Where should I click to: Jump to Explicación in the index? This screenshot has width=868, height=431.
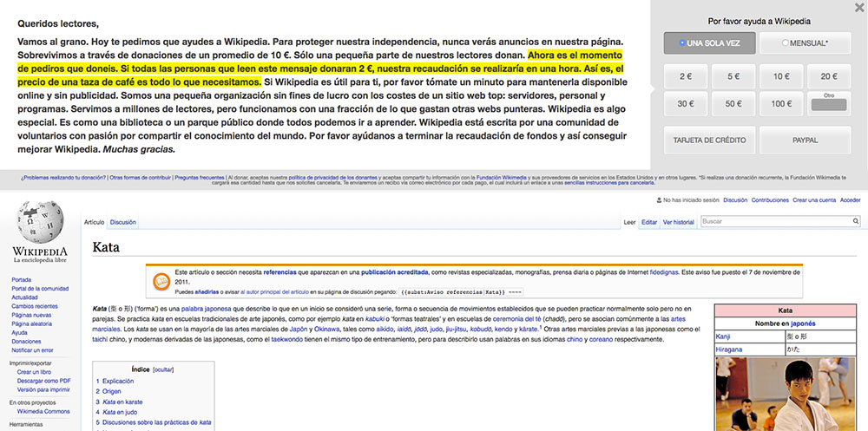(115, 382)
